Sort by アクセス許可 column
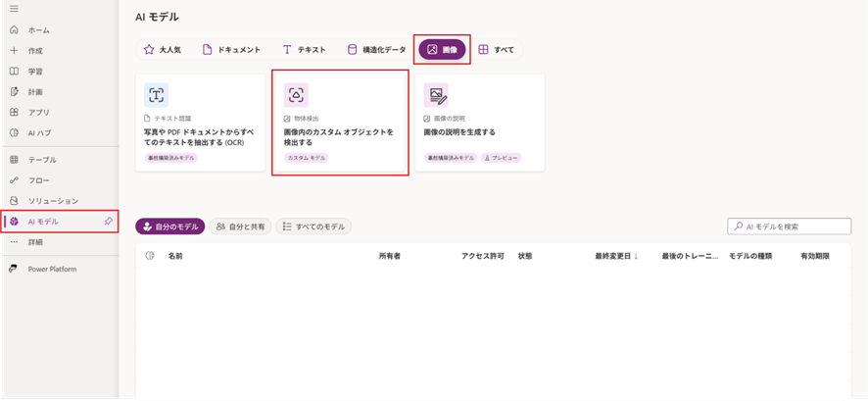 (483, 257)
